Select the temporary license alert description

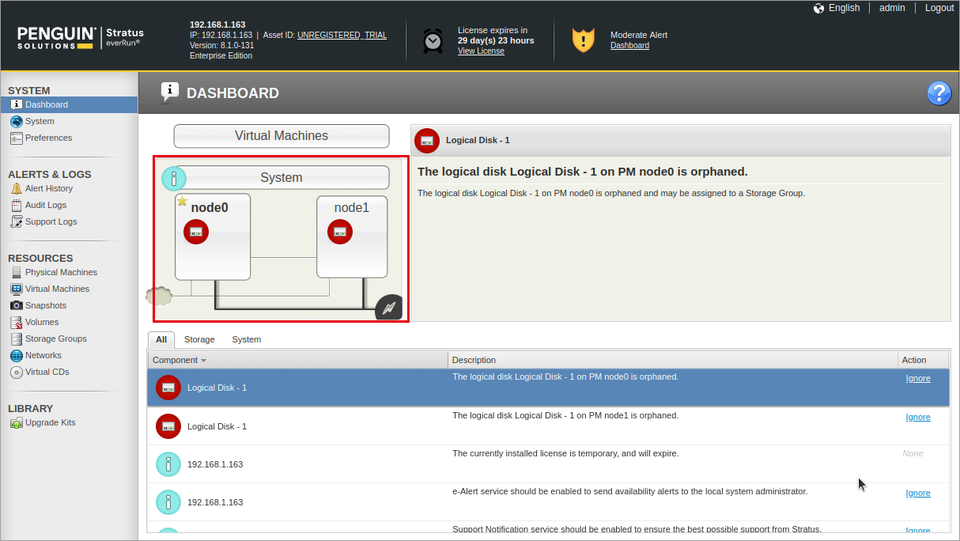point(565,453)
